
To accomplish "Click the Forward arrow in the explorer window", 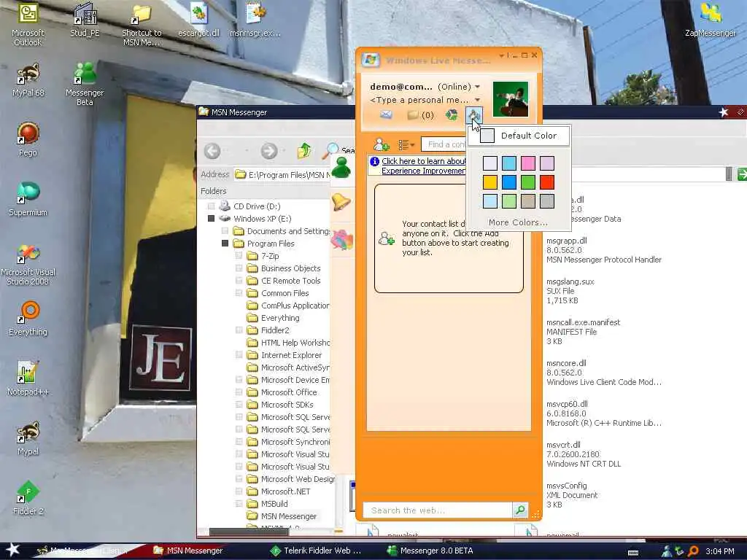I will [x=269, y=152].
